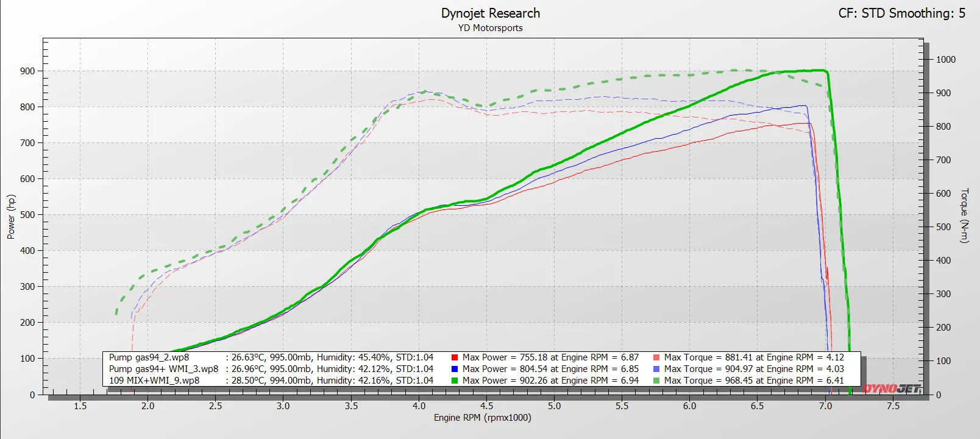
Task: Click the green Max Power legend swatch
Action: pyautogui.click(x=455, y=381)
